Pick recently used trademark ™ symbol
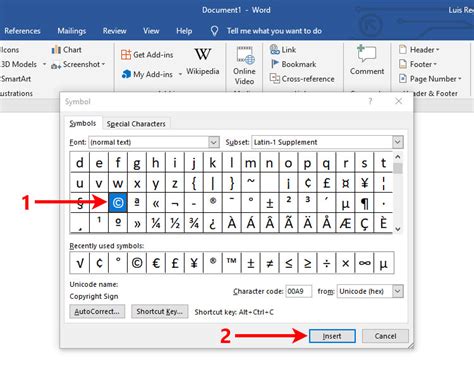The image size is (474, 379). point(232,263)
